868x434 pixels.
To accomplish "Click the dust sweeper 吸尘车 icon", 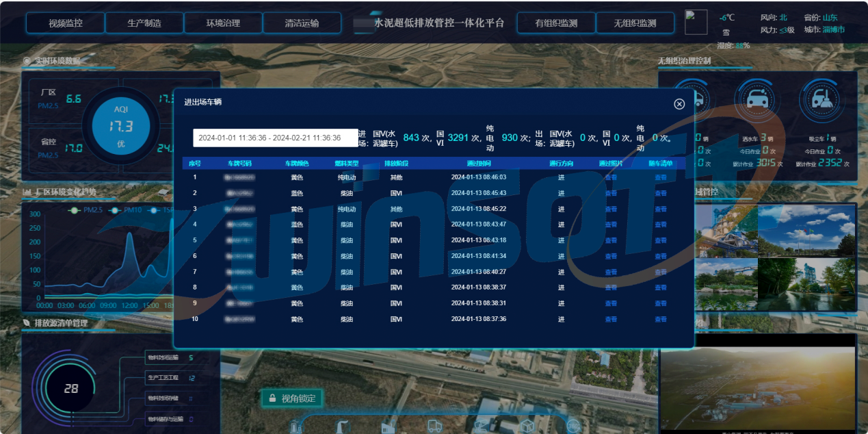I will (820, 100).
